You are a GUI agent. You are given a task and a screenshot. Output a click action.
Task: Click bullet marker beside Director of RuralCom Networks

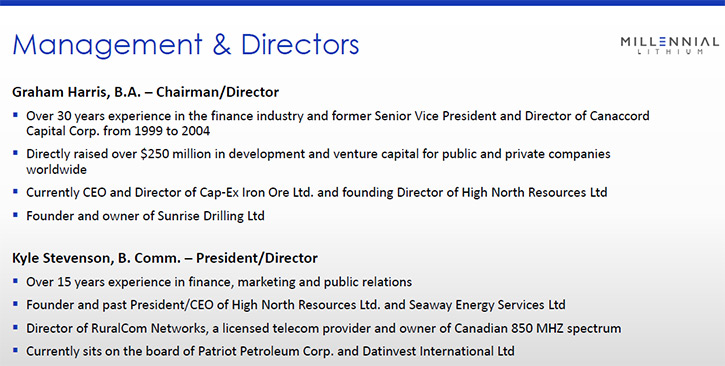[x=16, y=327]
